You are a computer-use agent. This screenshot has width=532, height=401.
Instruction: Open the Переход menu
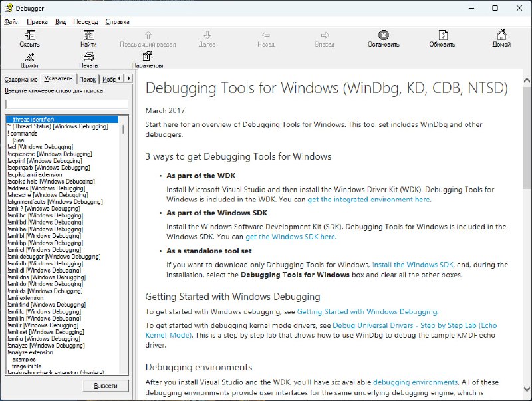click(x=86, y=22)
